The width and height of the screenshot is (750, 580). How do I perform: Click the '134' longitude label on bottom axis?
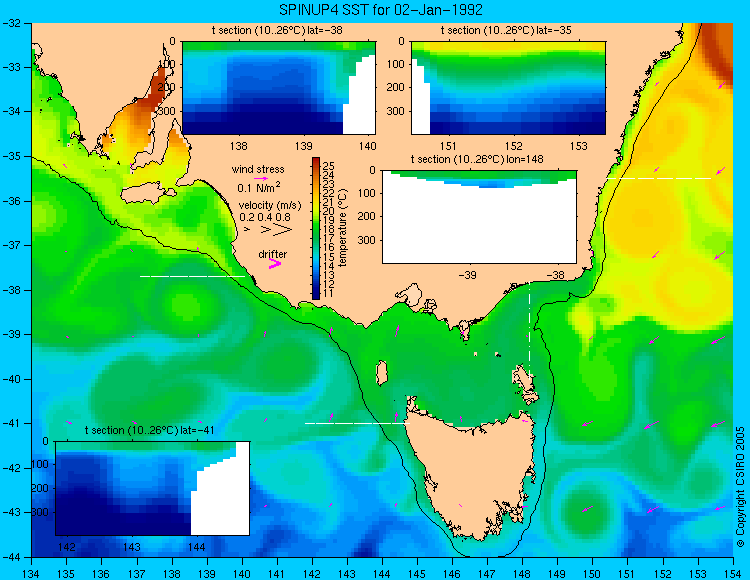pyautogui.click(x=32, y=574)
